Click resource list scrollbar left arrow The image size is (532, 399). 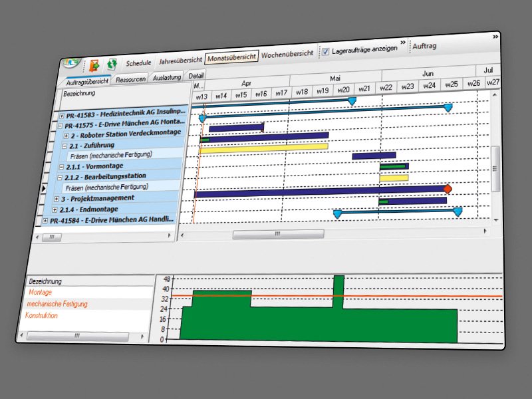click(x=21, y=335)
